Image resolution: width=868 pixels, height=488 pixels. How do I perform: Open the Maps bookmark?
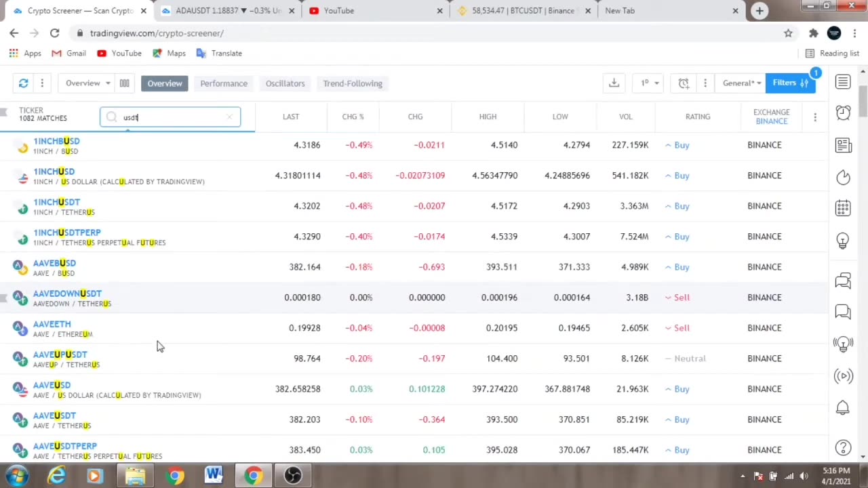point(169,53)
